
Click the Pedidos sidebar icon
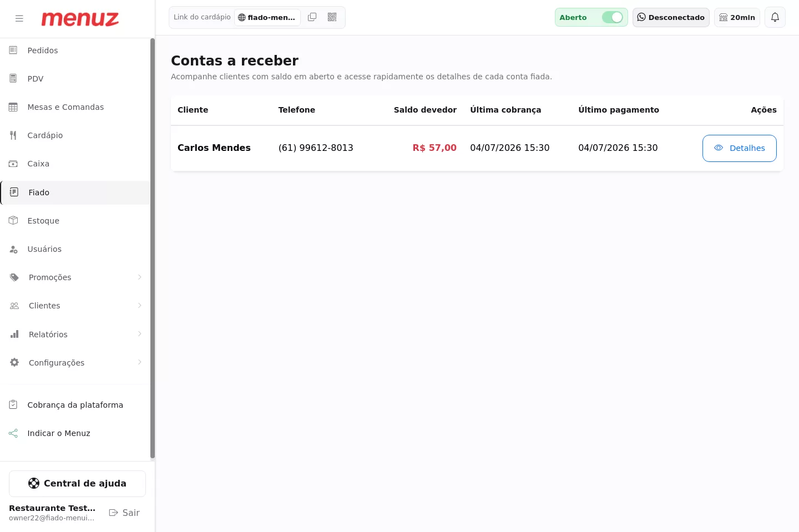click(x=13, y=50)
